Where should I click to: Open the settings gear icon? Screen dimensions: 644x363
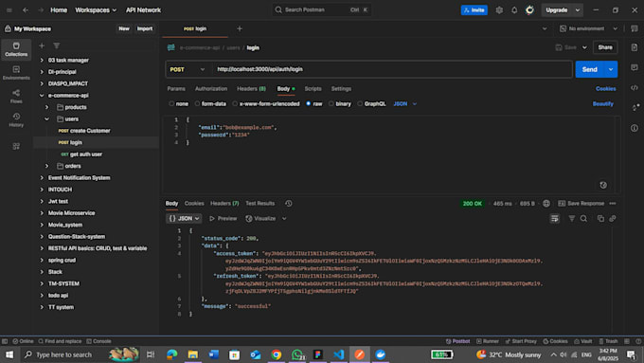pyautogui.click(x=499, y=9)
